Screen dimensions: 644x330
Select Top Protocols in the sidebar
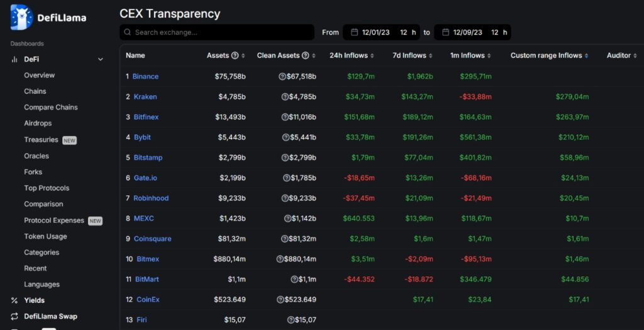point(47,188)
